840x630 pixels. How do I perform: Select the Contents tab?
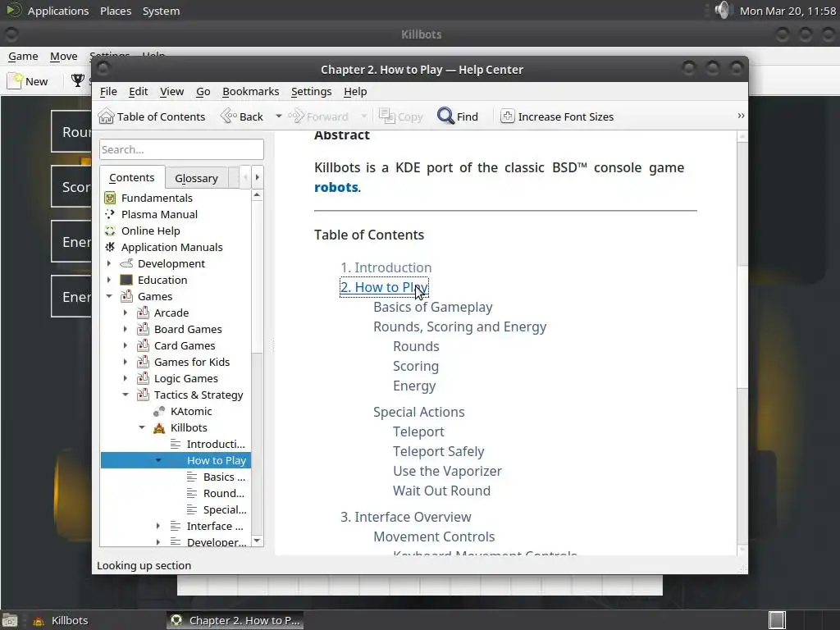point(132,177)
